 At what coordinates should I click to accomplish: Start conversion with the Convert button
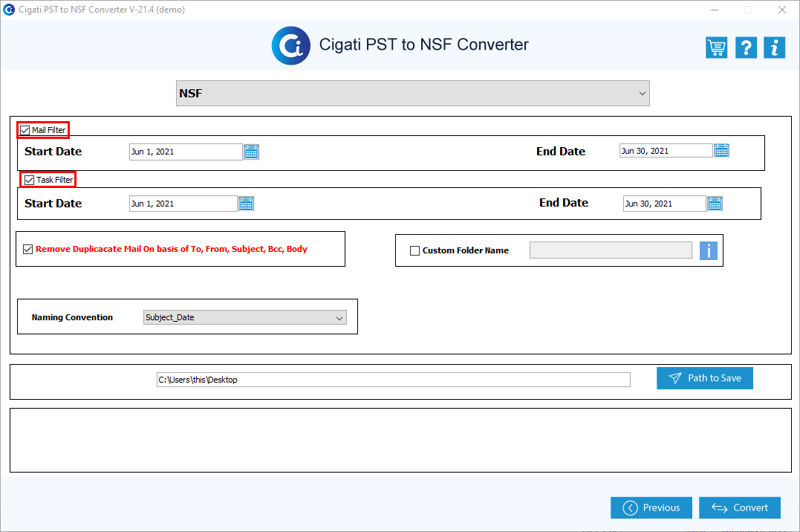click(x=740, y=507)
